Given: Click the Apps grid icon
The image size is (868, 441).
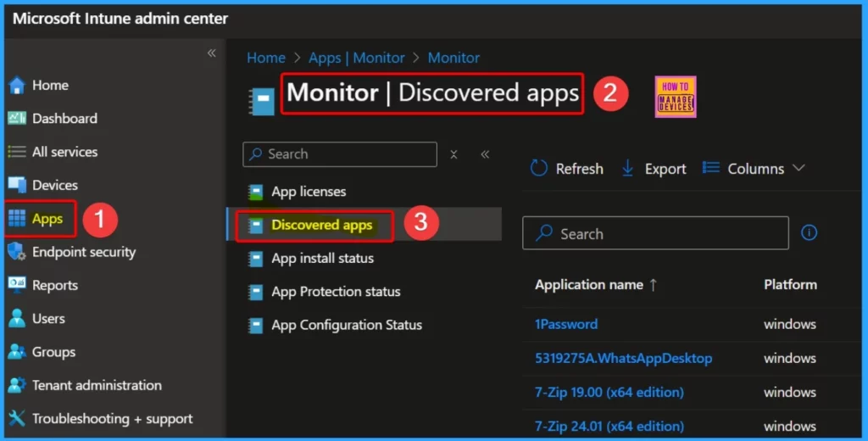Looking at the screenshot, I should point(17,218).
